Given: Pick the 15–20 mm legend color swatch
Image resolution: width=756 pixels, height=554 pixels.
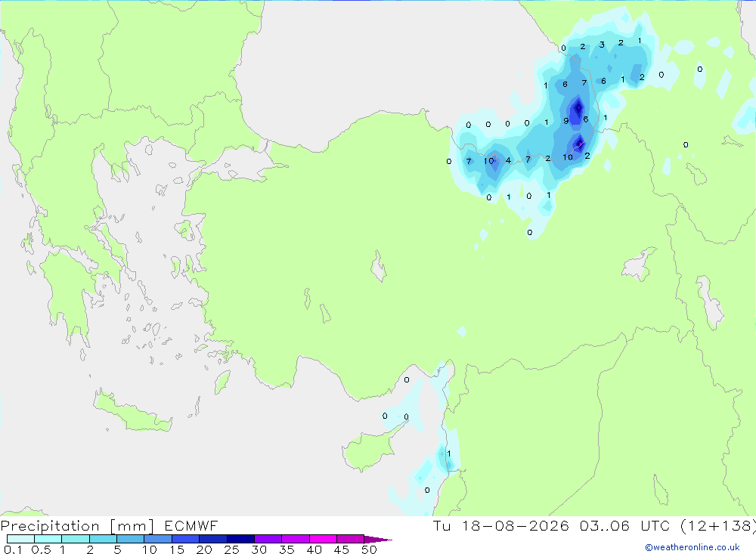Looking at the screenshot, I should pos(186,539).
